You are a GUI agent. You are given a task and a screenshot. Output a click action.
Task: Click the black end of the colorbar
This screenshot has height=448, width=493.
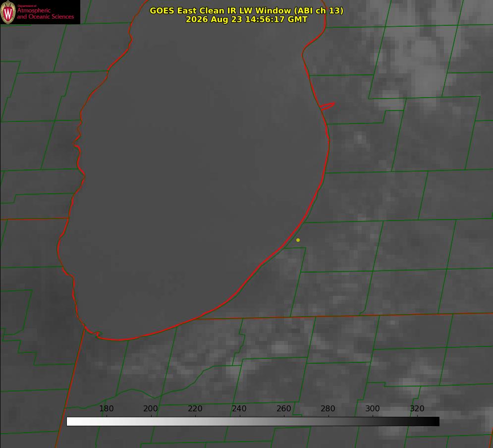(433, 422)
